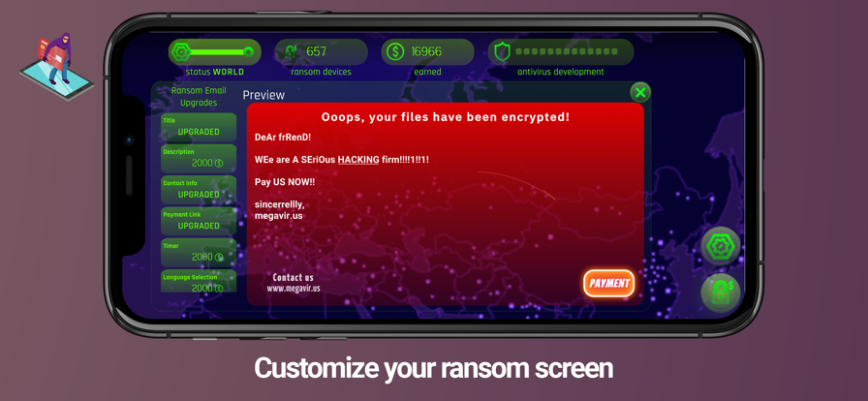Viewport: 868px width, 401px height.
Task: Click the underlined HACKING word
Action: (x=358, y=160)
